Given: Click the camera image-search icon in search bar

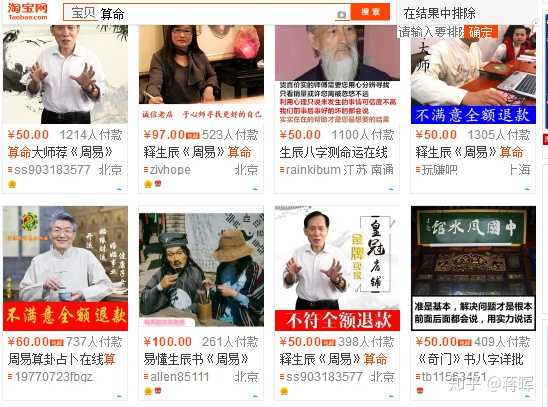Looking at the screenshot, I should tap(342, 15).
